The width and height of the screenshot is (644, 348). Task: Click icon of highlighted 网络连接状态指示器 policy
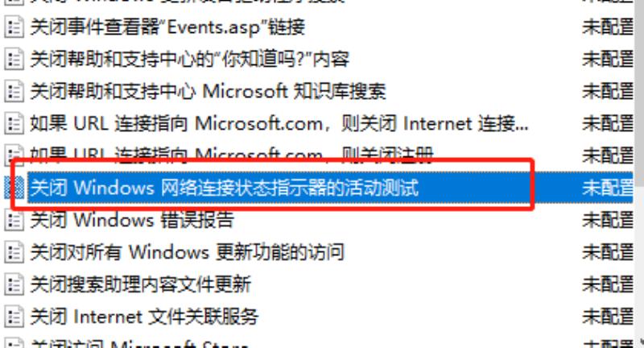click(14, 188)
